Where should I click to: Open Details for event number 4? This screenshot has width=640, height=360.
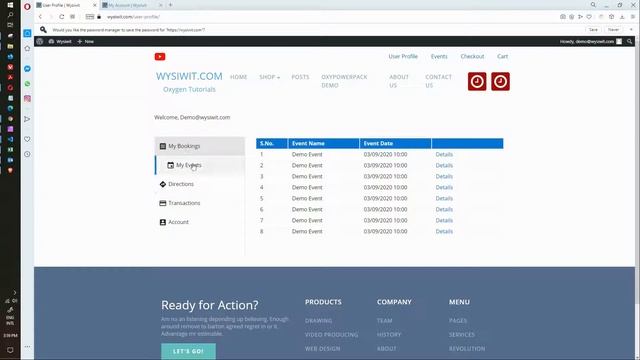point(444,187)
